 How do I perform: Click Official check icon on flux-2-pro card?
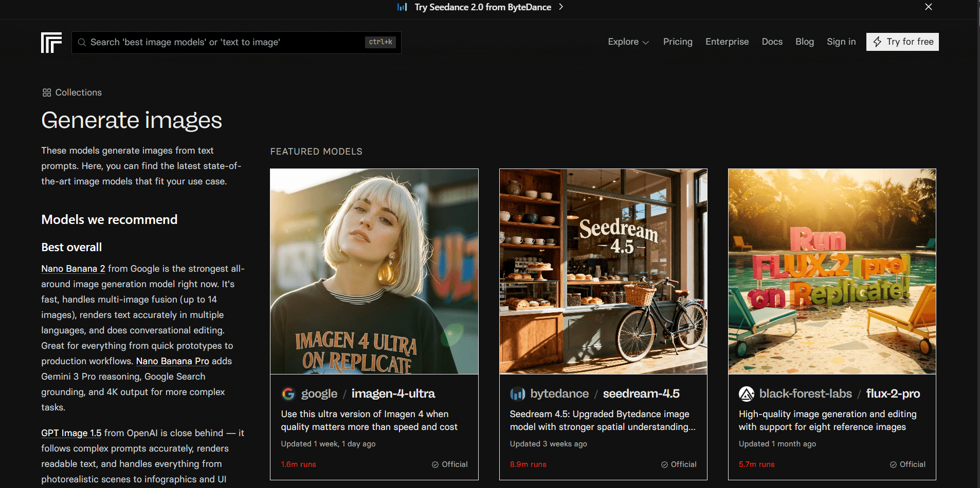pos(893,464)
